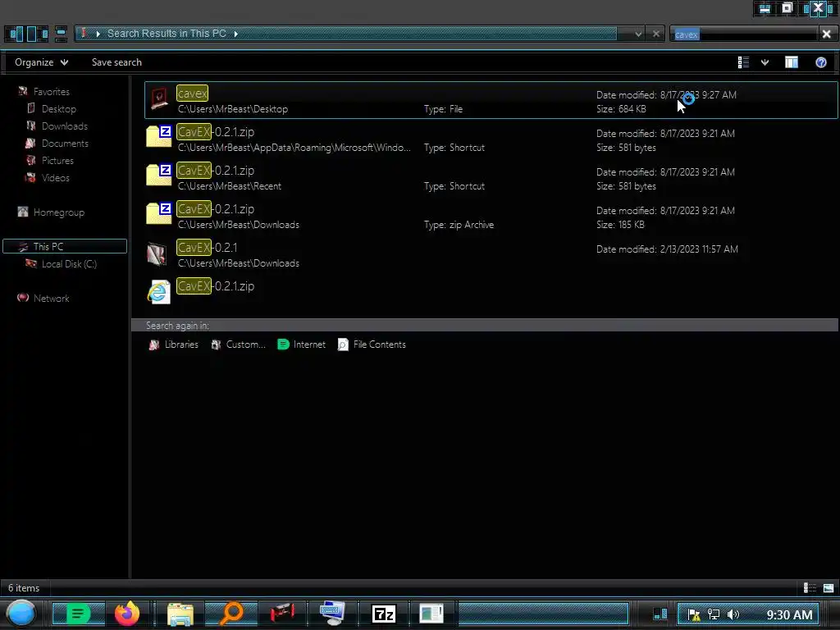
Task: Search again in File Contents
Action: [372, 345]
